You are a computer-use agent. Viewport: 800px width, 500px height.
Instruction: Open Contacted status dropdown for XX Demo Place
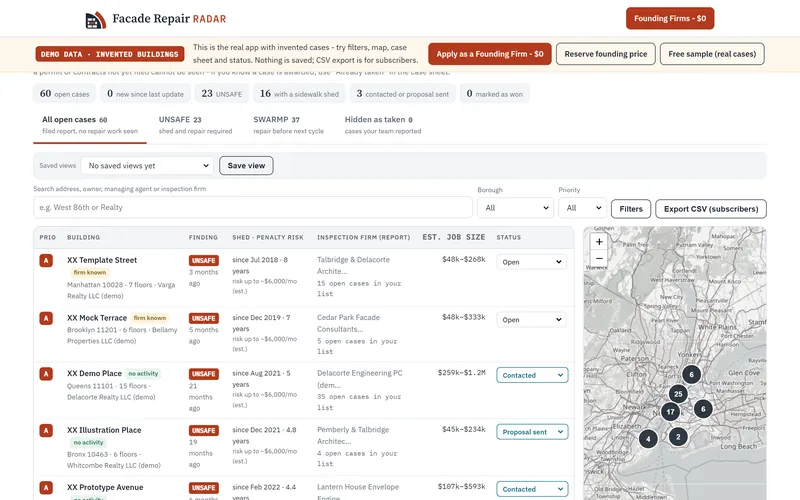[x=532, y=376]
